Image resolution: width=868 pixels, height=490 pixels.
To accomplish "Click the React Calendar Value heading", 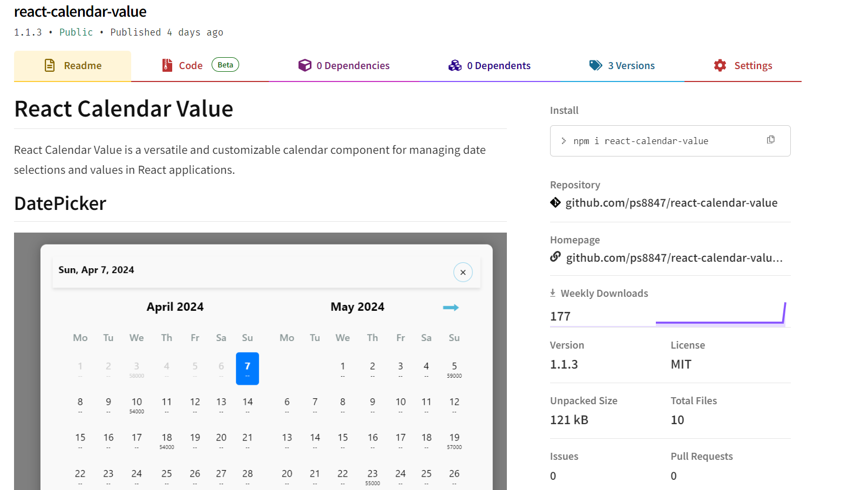I will point(124,108).
